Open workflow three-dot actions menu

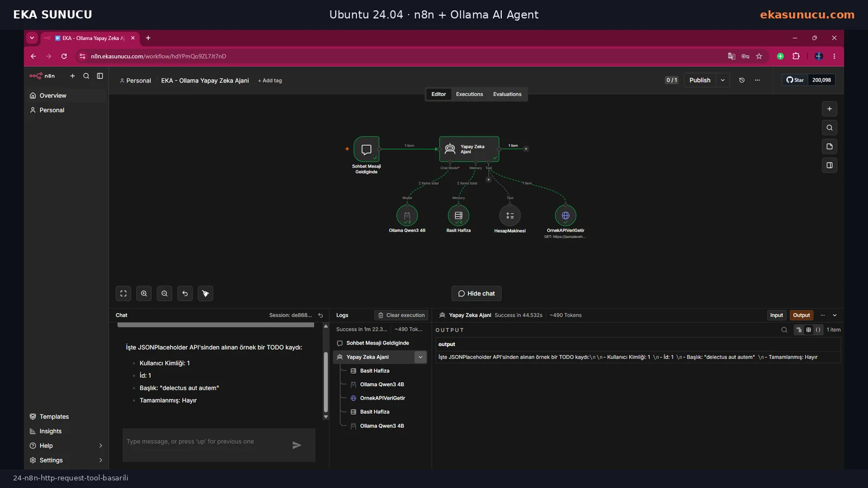[x=757, y=80]
